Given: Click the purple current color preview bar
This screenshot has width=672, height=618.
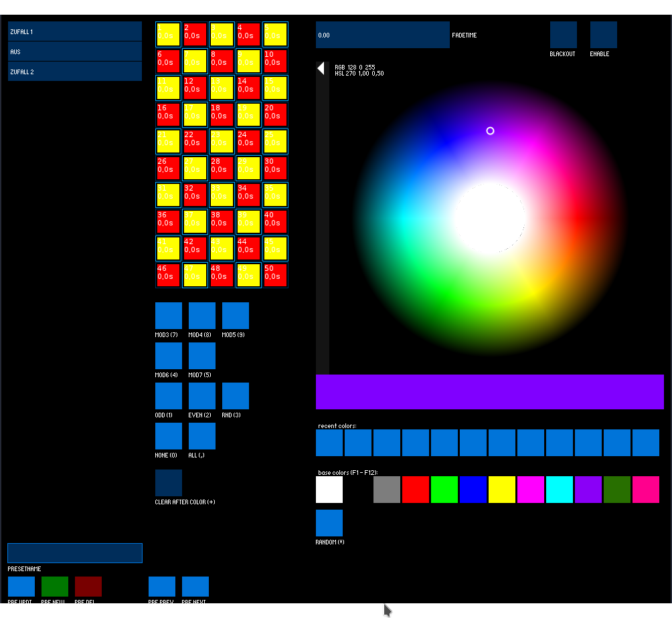Looking at the screenshot, I should 490,392.
